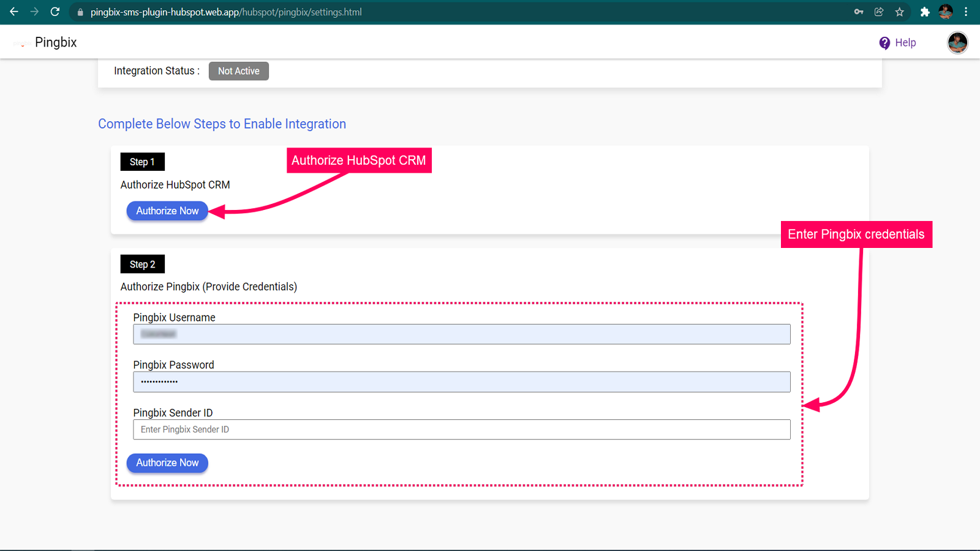Reload the page with refresh icon
The image size is (980, 551).
pyautogui.click(x=55, y=12)
